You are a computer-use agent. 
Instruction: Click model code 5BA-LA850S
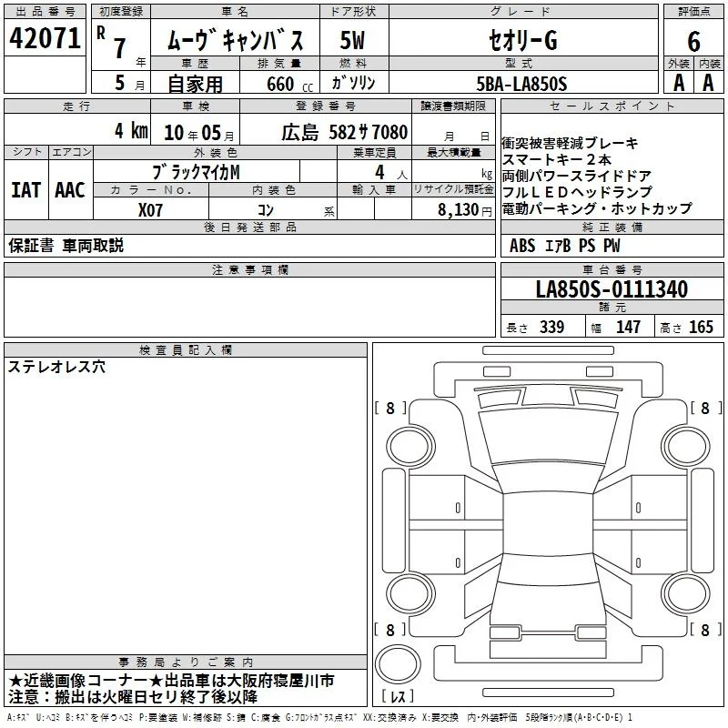[521, 84]
